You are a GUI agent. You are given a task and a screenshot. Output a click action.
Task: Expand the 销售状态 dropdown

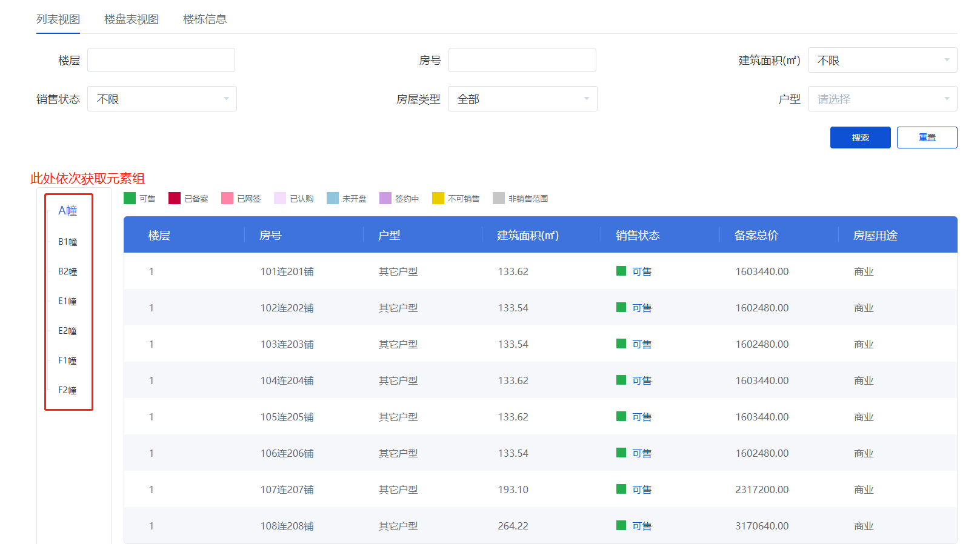click(x=162, y=99)
